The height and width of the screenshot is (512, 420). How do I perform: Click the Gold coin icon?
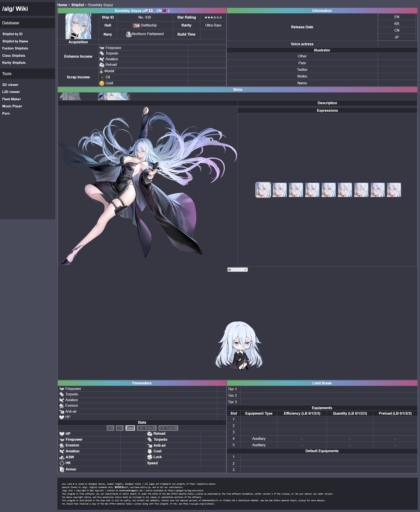(x=102, y=83)
